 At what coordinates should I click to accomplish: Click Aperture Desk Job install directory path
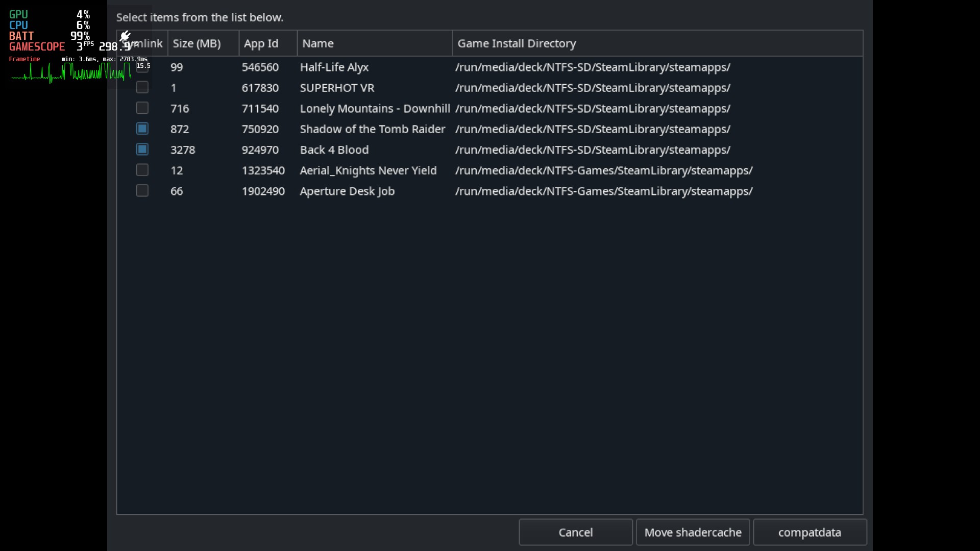click(603, 191)
